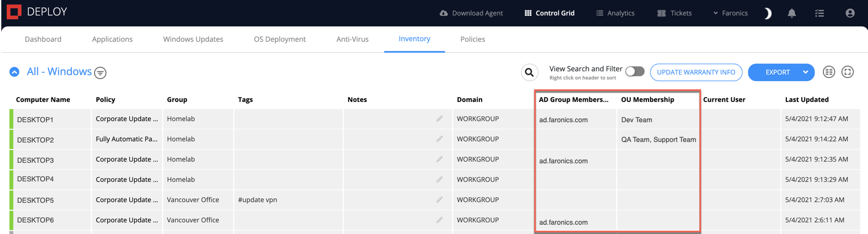Select the DESKTOP3 computer row
The width and height of the screenshot is (868, 234).
tap(435, 159)
